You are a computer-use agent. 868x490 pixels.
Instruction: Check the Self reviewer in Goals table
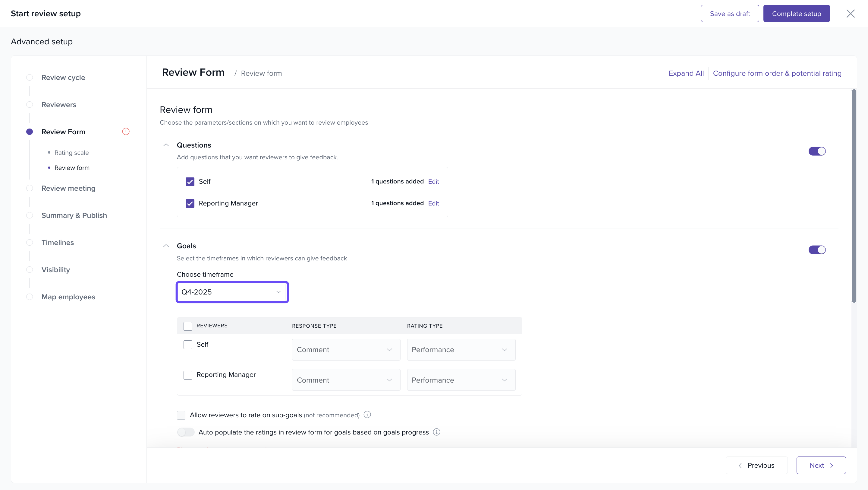click(x=188, y=345)
